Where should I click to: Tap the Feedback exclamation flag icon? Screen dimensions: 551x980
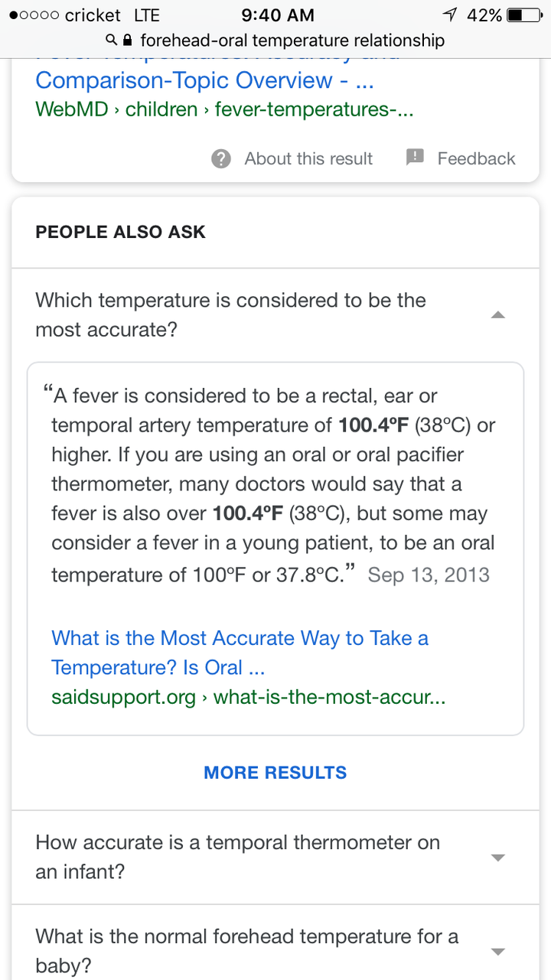415,158
